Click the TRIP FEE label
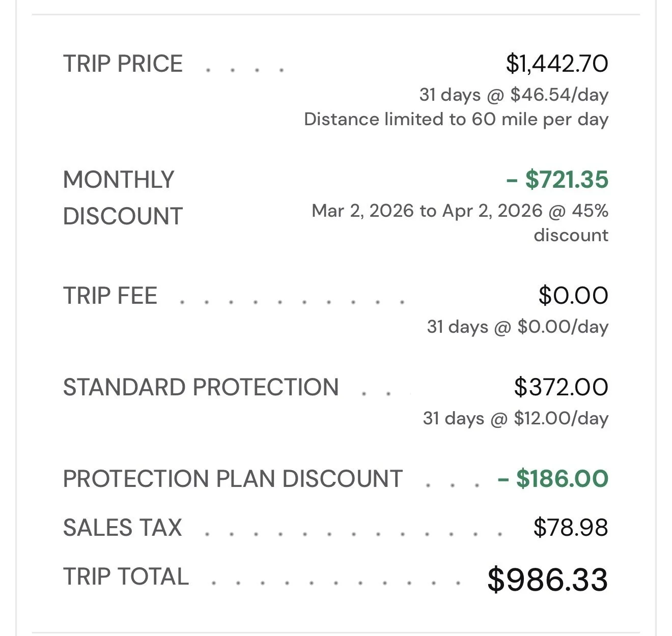Screen dimensions: 672x636 110,296
